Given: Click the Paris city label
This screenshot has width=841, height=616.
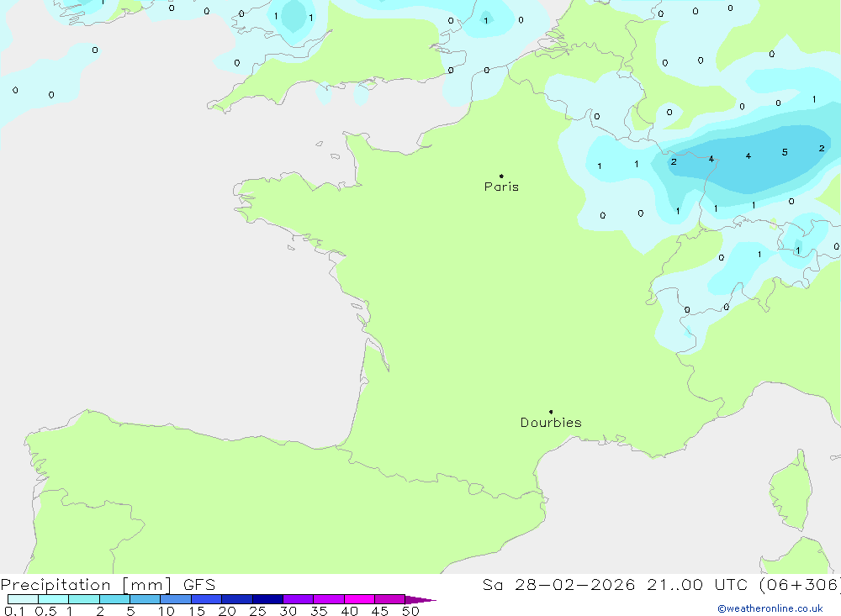Looking at the screenshot, I should coord(501,187).
